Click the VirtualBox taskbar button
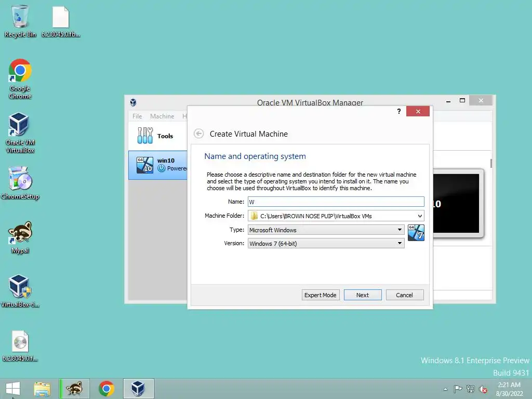 coord(138,389)
